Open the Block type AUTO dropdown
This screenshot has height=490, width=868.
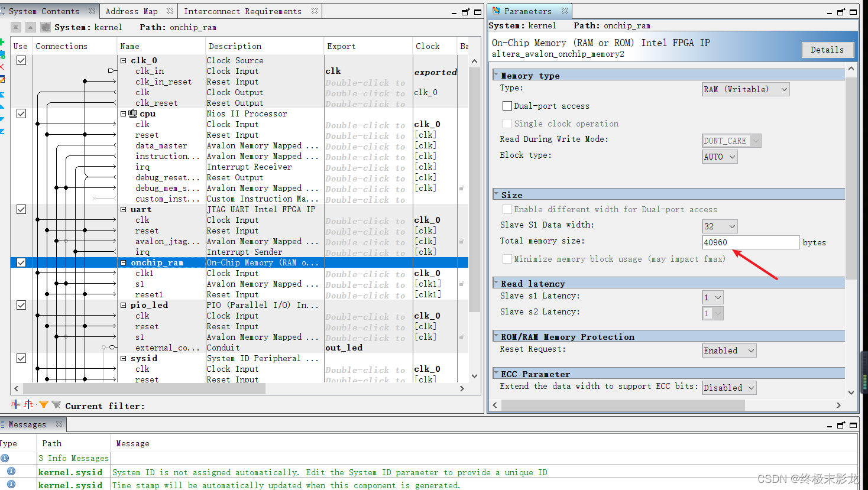tap(720, 157)
